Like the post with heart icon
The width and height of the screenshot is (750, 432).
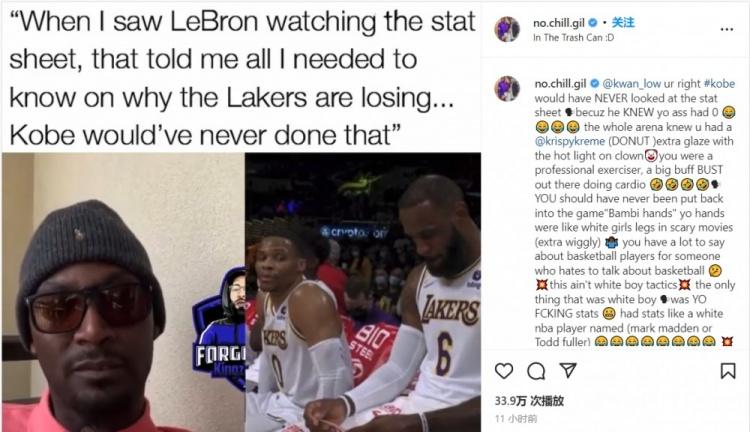tap(504, 371)
